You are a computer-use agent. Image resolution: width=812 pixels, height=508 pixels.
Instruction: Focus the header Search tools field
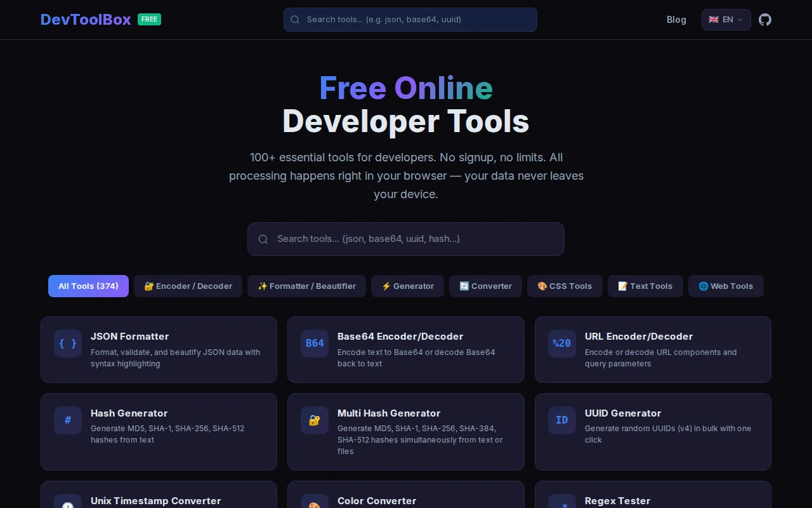(x=410, y=20)
